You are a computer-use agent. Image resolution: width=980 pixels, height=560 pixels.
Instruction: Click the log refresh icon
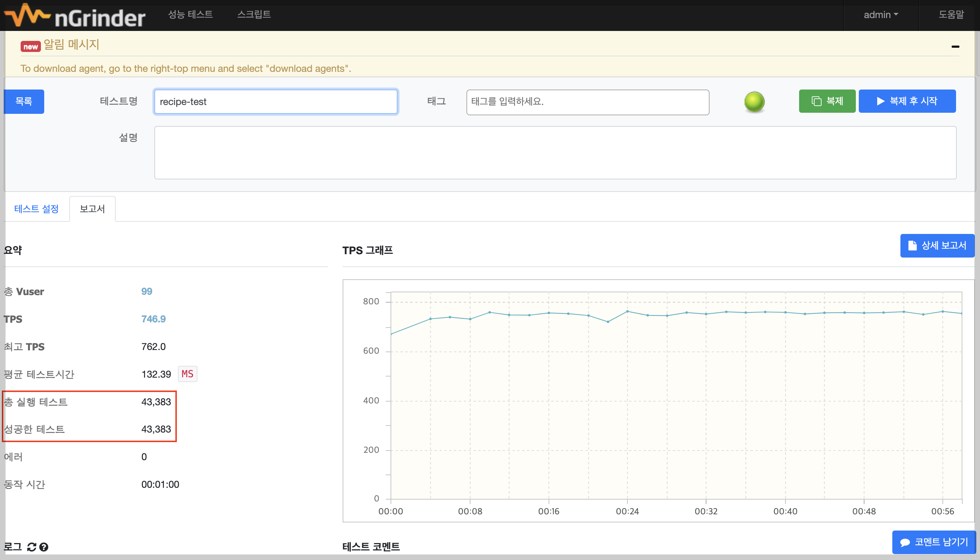(32, 547)
